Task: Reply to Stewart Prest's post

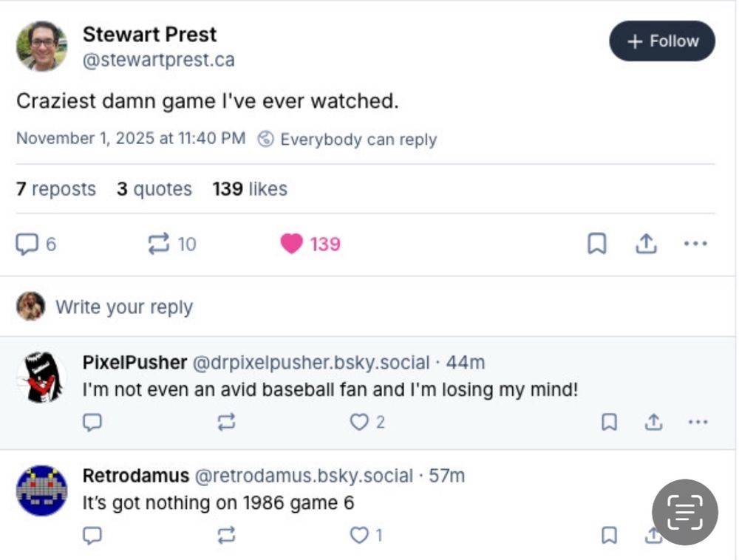Action: click(x=27, y=244)
